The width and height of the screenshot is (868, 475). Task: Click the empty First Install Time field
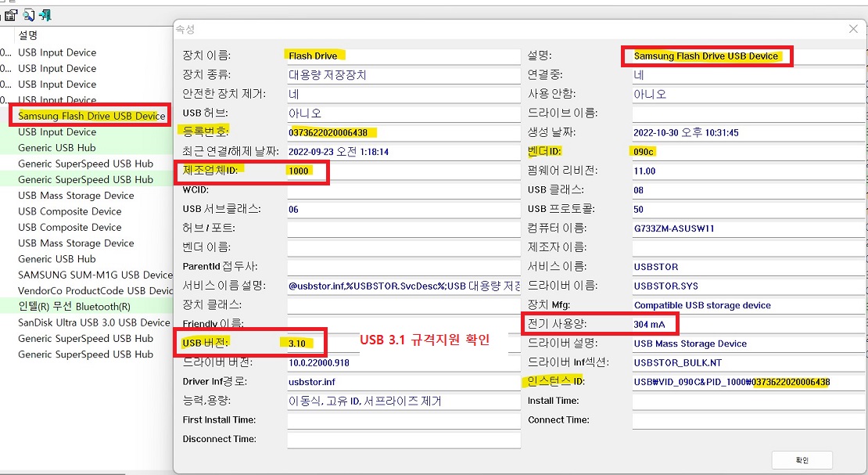[404, 420]
